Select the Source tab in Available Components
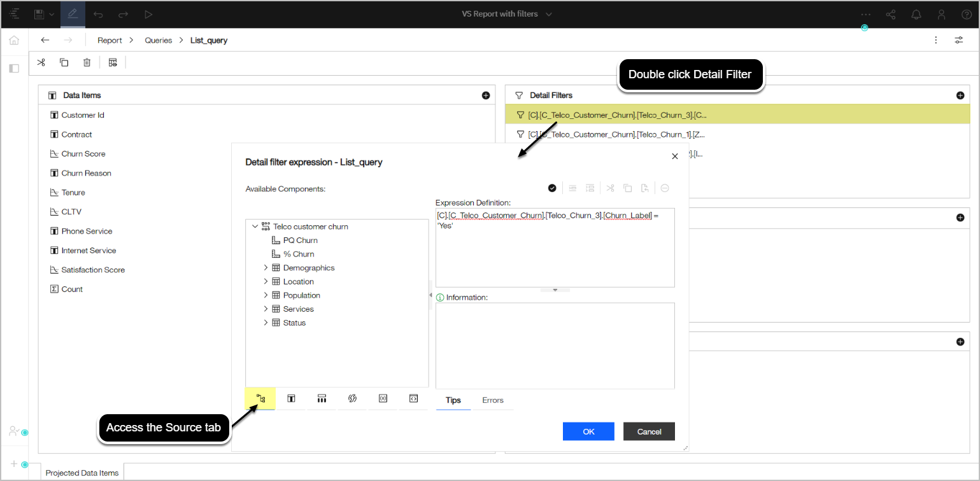Screen dimensions: 980x481 coord(260,399)
